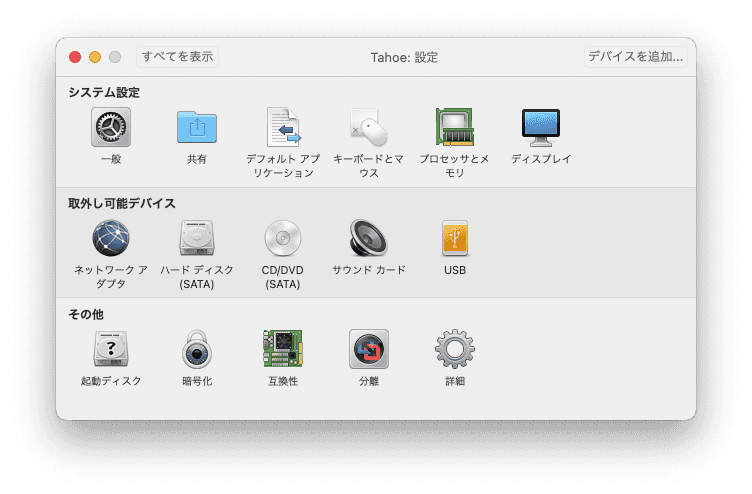Select the サウンド カード speaker icon
752x494 pixels.
pos(369,238)
